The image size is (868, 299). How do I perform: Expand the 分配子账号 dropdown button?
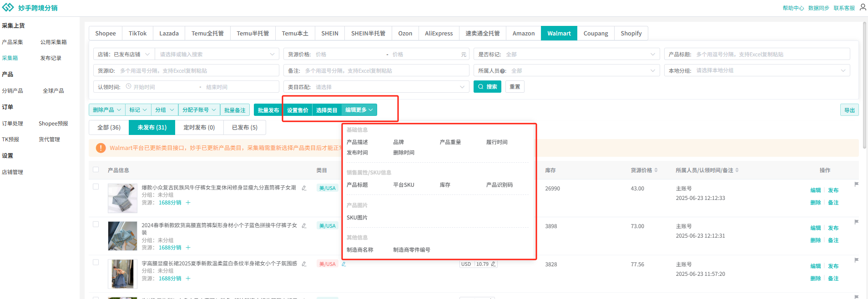199,110
